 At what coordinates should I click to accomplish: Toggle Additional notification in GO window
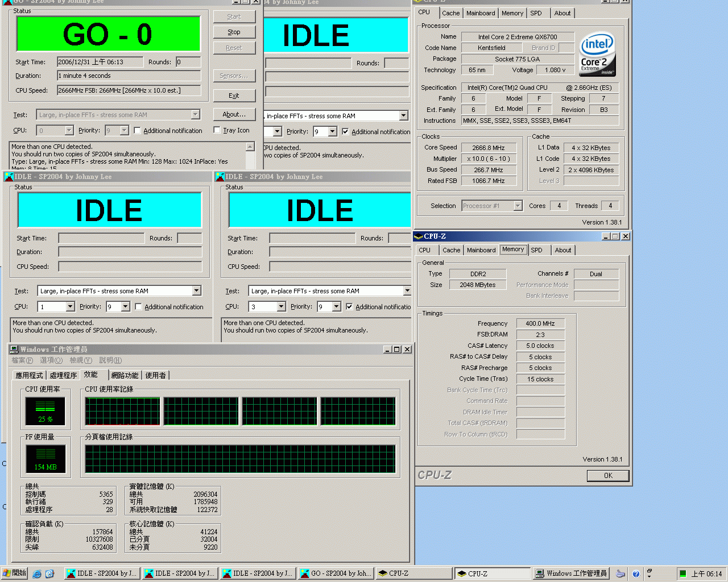pyautogui.click(x=137, y=131)
